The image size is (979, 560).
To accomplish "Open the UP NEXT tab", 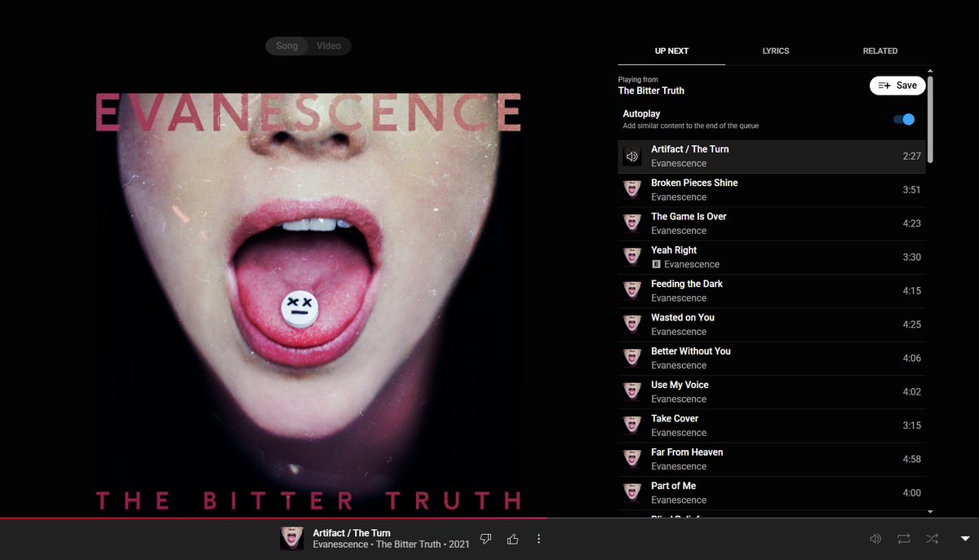I will (x=671, y=51).
